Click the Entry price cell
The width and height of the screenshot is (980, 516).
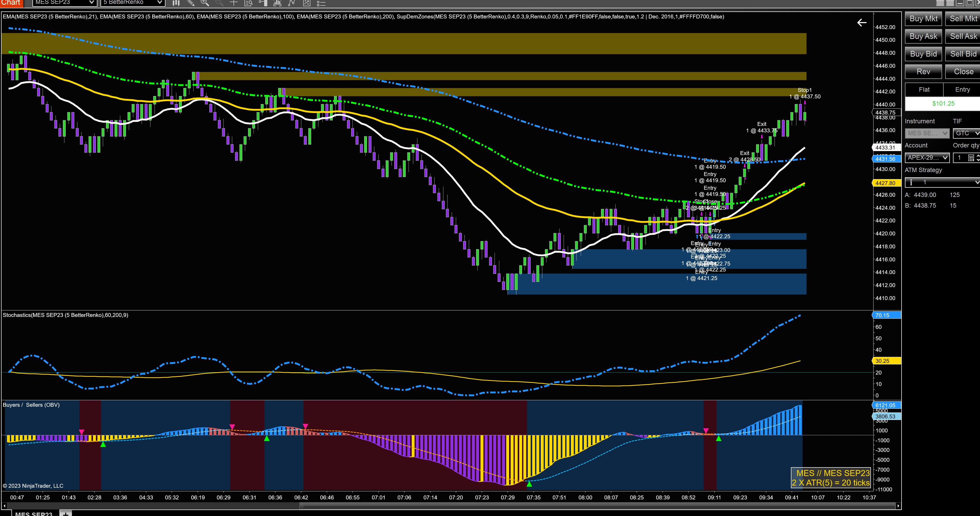[962, 90]
